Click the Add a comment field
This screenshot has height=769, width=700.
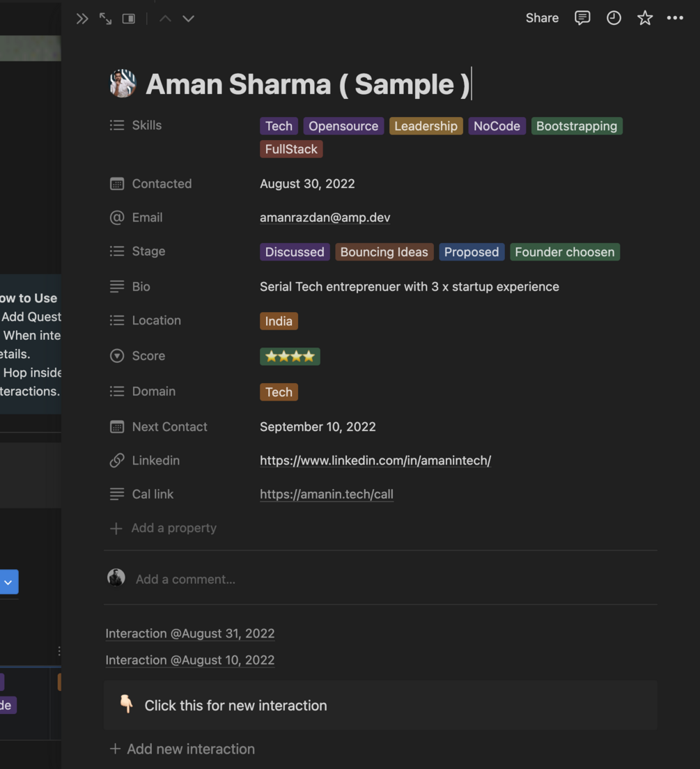coord(185,579)
